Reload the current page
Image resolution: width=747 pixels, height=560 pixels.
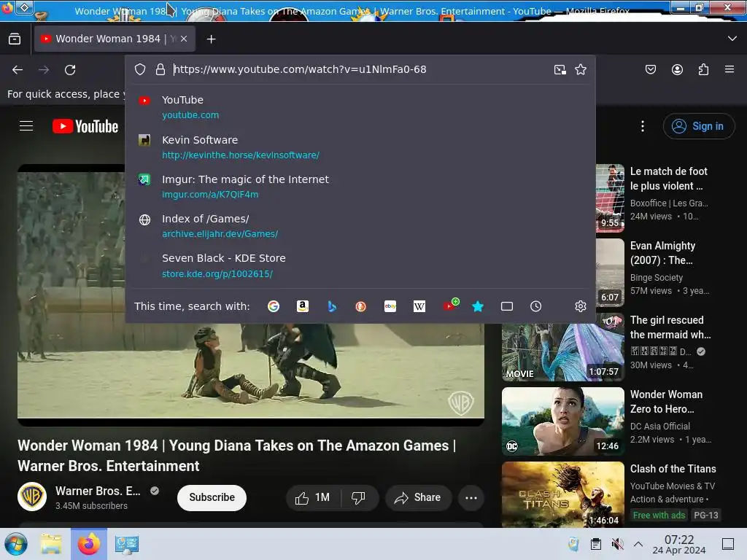70,70
